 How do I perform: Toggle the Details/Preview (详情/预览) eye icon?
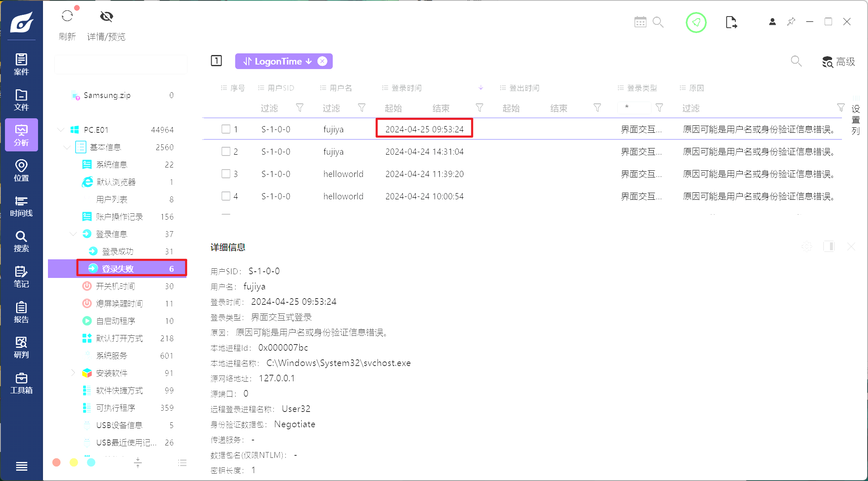[106, 17]
